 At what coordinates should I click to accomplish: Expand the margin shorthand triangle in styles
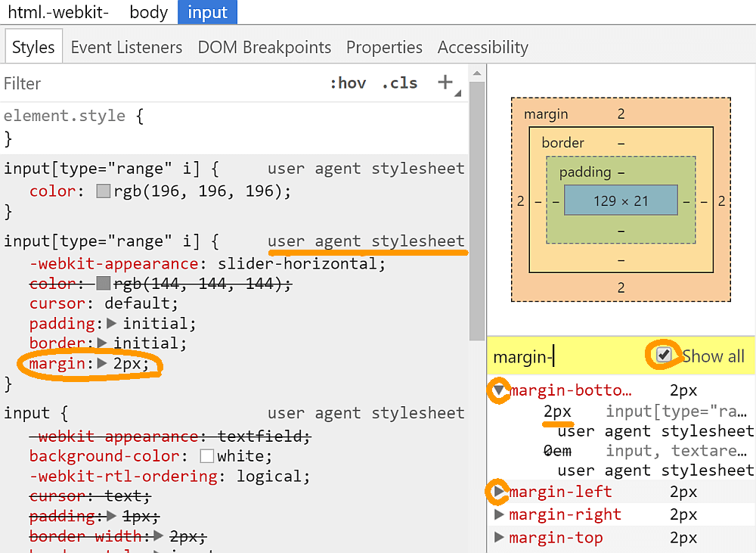(x=104, y=364)
